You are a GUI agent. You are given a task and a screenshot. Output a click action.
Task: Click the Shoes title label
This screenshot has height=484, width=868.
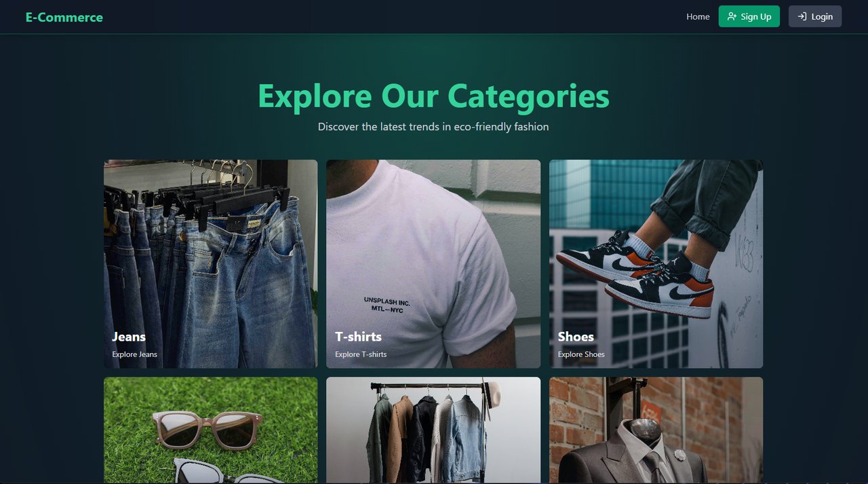pos(576,337)
